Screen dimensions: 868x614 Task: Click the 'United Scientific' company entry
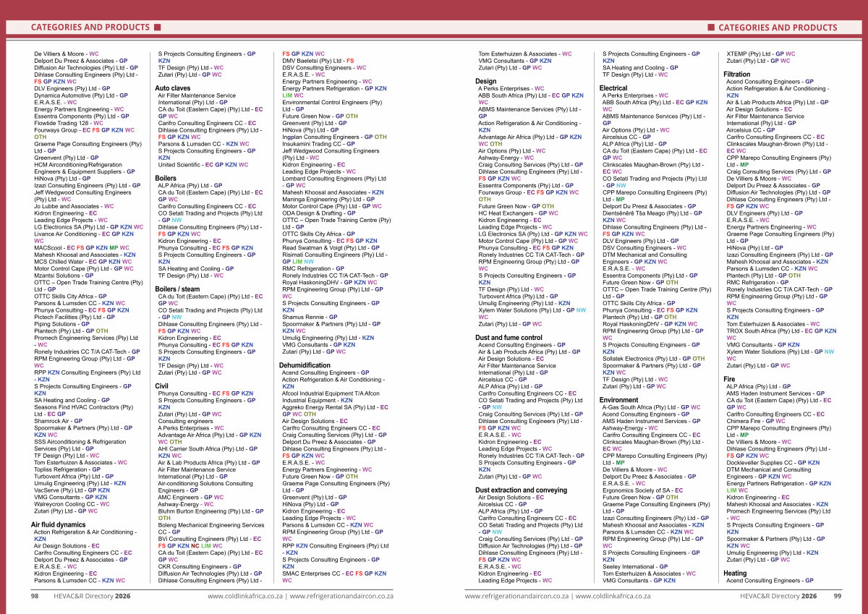(180, 164)
